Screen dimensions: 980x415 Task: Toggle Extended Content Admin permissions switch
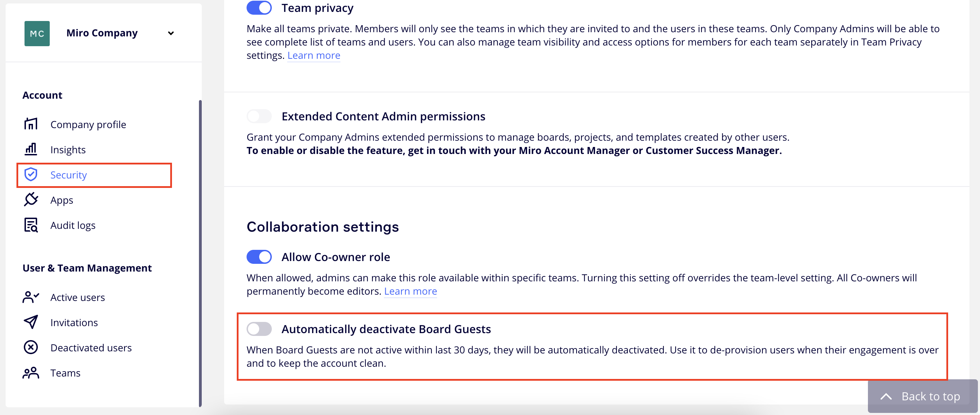tap(259, 116)
